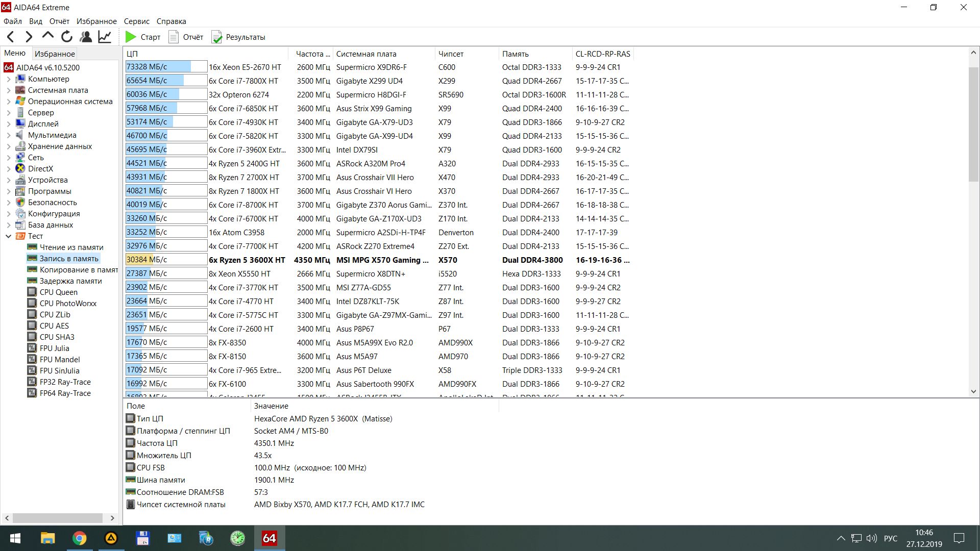980x551 pixels.
Task: Open the Сервис menu
Action: [x=136, y=21]
